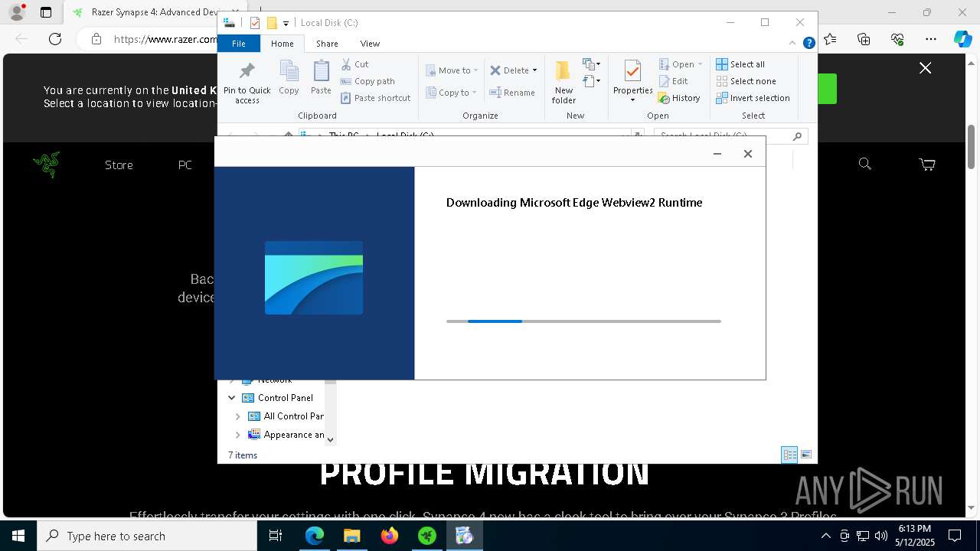Click Pin to Quick access in ribbon
Screen dimensions: 980x551
(247, 83)
